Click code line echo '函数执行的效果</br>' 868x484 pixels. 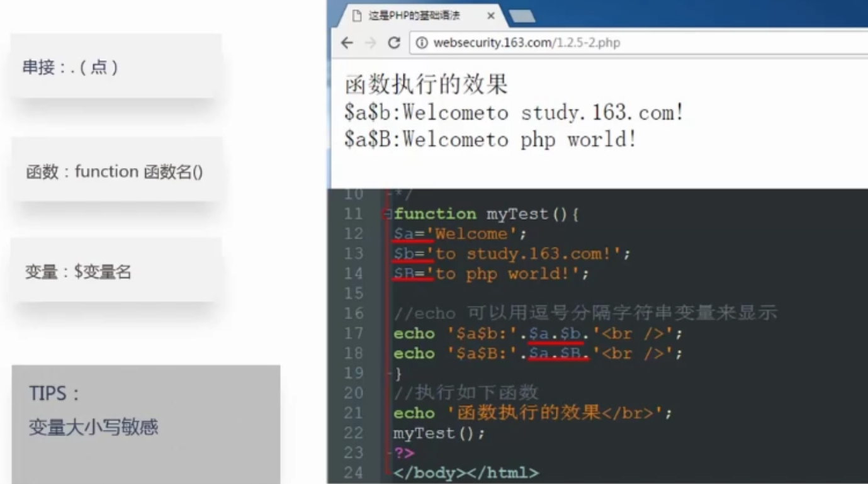click(533, 413)
